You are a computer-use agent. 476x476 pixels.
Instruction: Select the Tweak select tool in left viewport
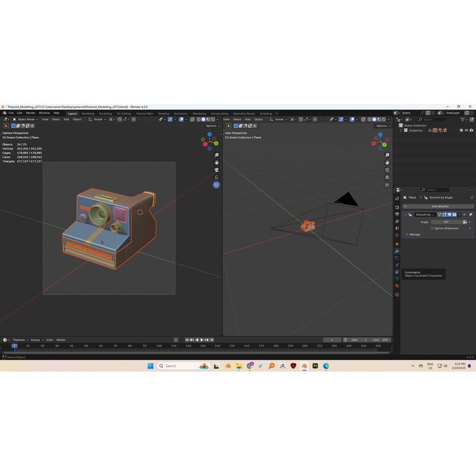click(x=6, y=126)
